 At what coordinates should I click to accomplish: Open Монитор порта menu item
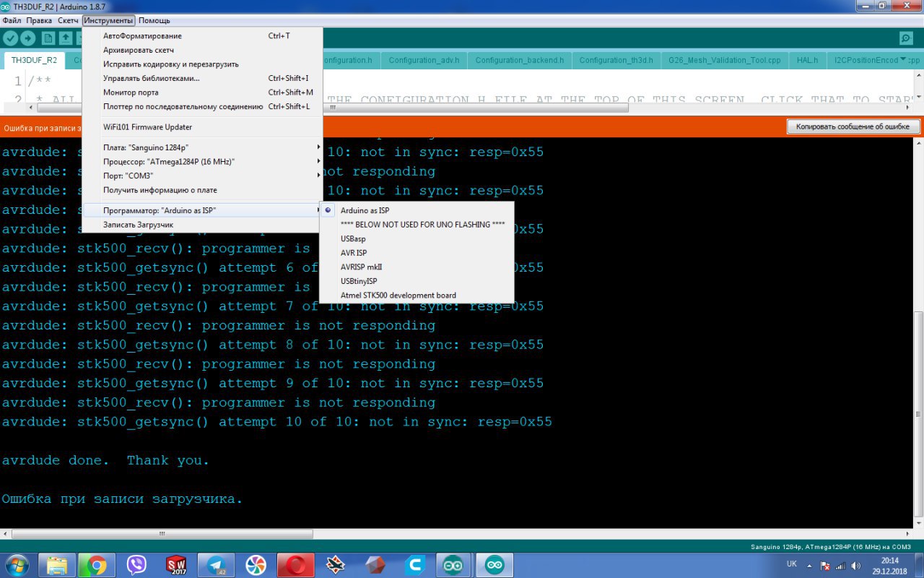coord(202,92)
